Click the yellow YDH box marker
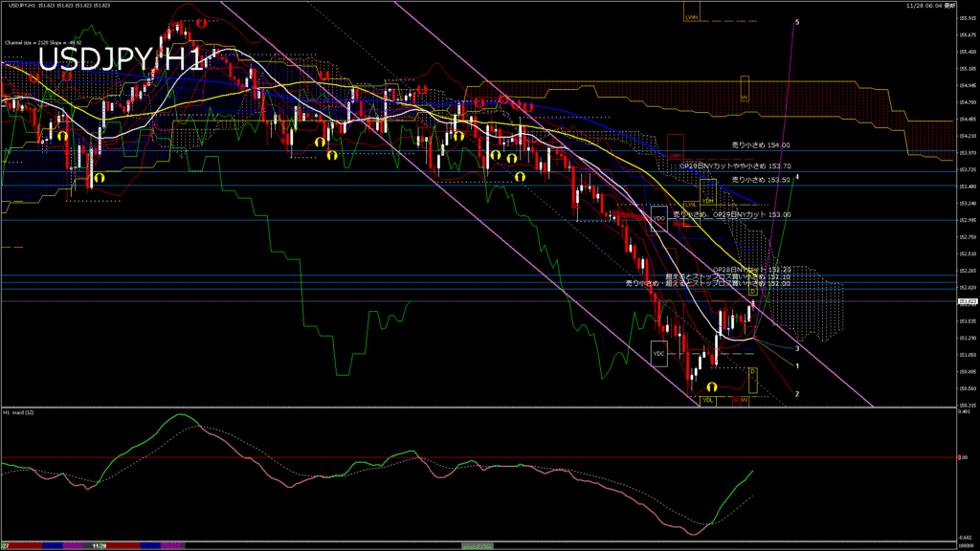This screenshot has width=980, height=551. 707,192
